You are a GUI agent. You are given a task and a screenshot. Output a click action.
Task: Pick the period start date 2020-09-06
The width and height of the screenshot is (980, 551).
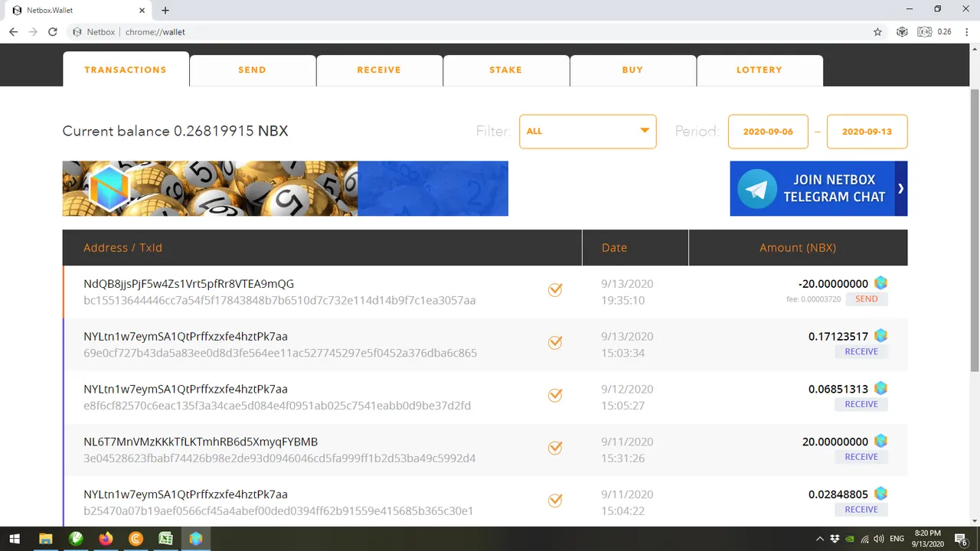point(768,132)
